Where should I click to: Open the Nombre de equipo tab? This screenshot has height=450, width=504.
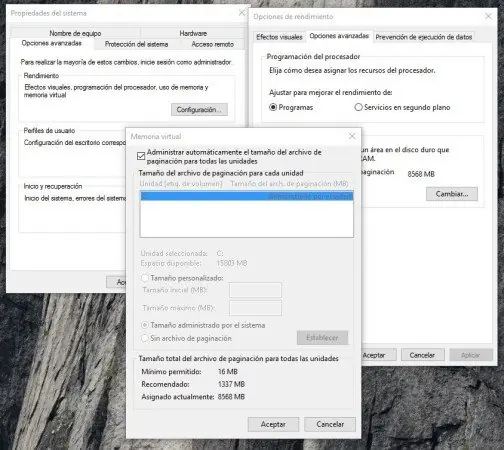coord(75,33)
